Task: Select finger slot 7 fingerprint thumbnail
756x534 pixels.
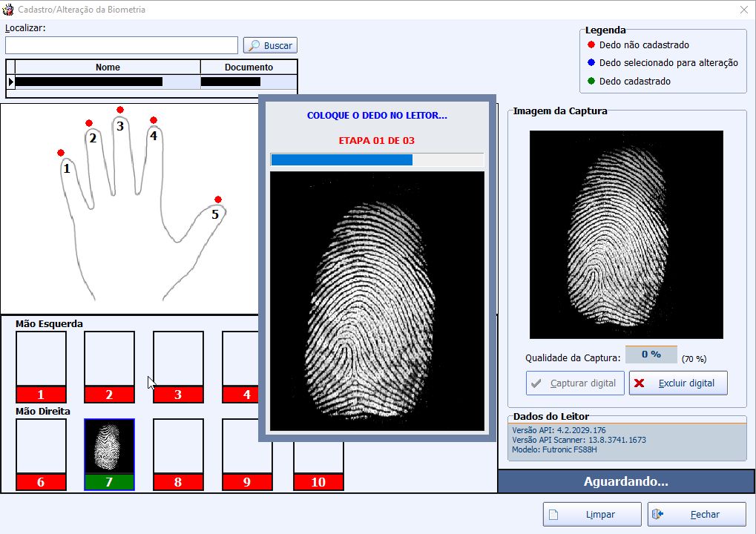Action: pyautogui.click(x=109, y=446)
